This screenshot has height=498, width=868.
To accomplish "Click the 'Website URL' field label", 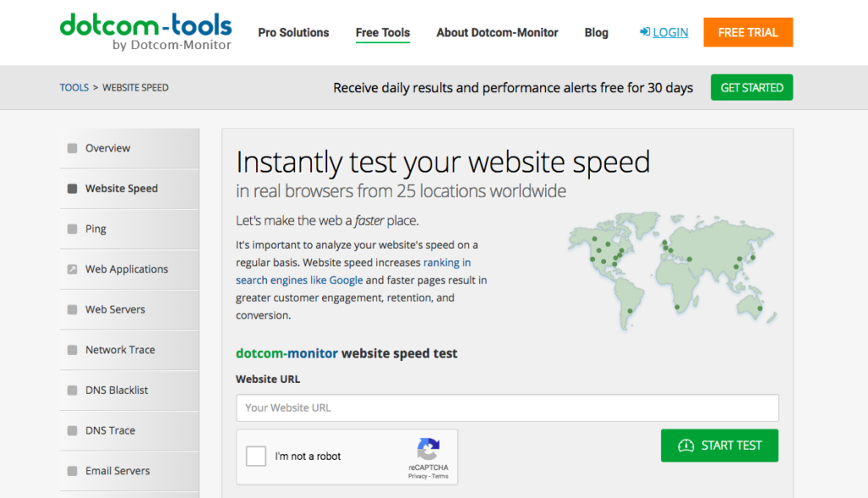I will coord(268,379).
